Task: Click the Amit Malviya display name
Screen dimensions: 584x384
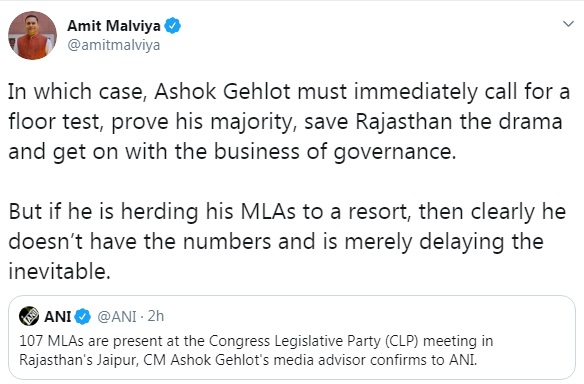Action: pyautogui.click(x=114, y=26)
